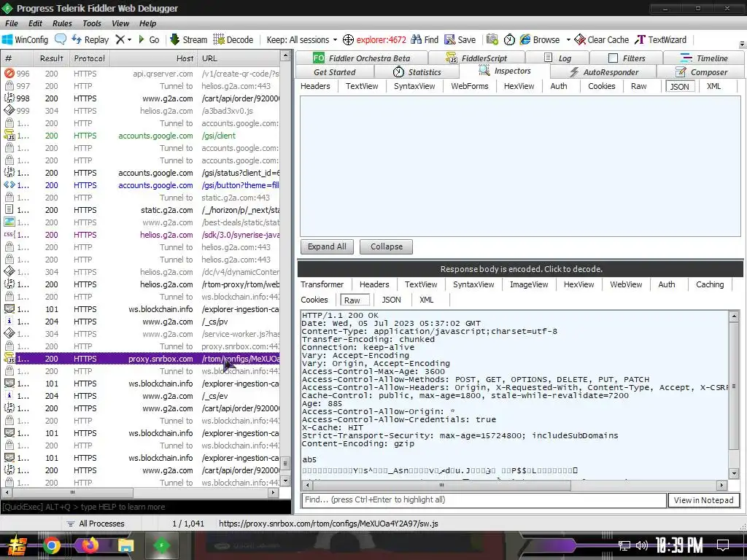This screenshot has height=560, width=747.
Task: Click the process target explorer:4672 icon
Action: click(x=374, y=39)
